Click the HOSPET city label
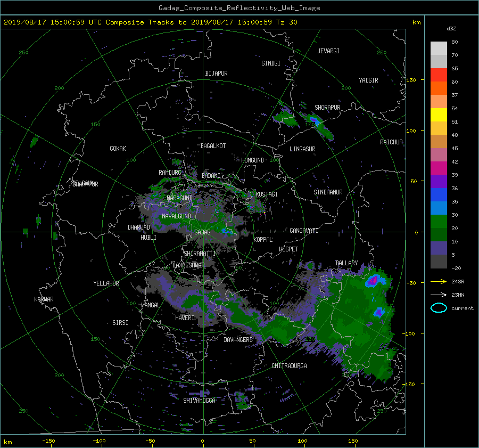The height and width of the screenshot is (448, 479). [x=288, y=249]
